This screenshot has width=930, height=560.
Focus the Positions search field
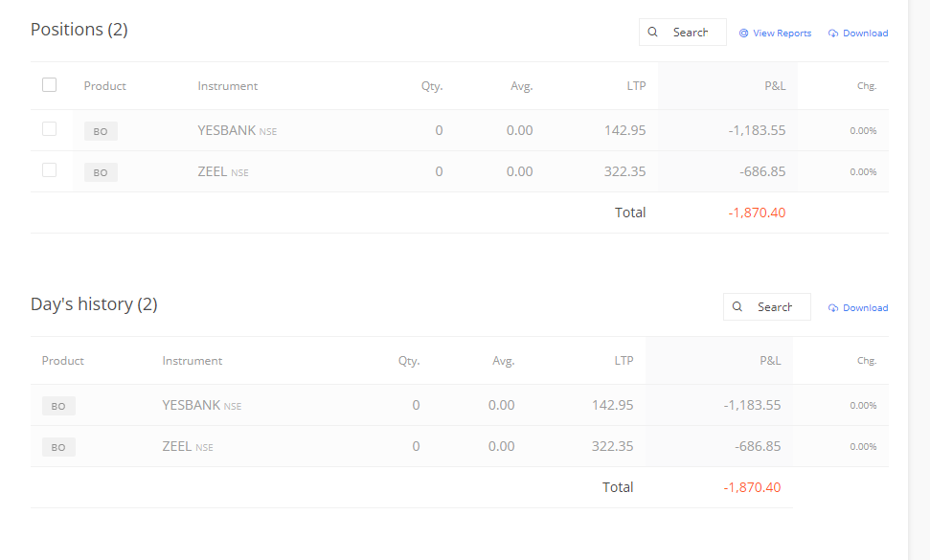coord(683,32)
